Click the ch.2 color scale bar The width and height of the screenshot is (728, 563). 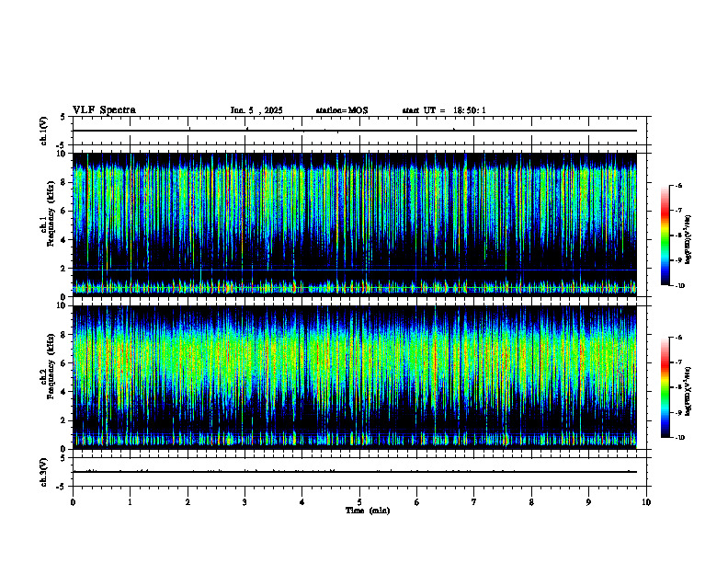(x=665, y=387)
